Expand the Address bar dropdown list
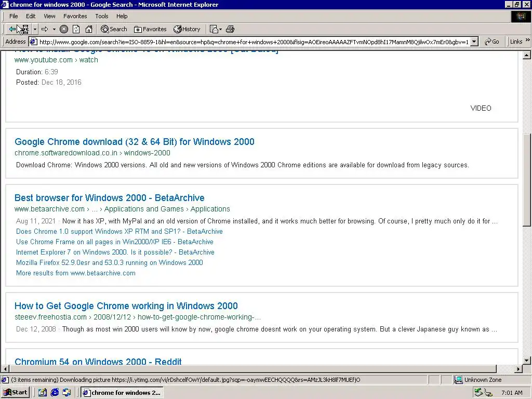The height and width of the screenshot is (399, 532). 474,42
